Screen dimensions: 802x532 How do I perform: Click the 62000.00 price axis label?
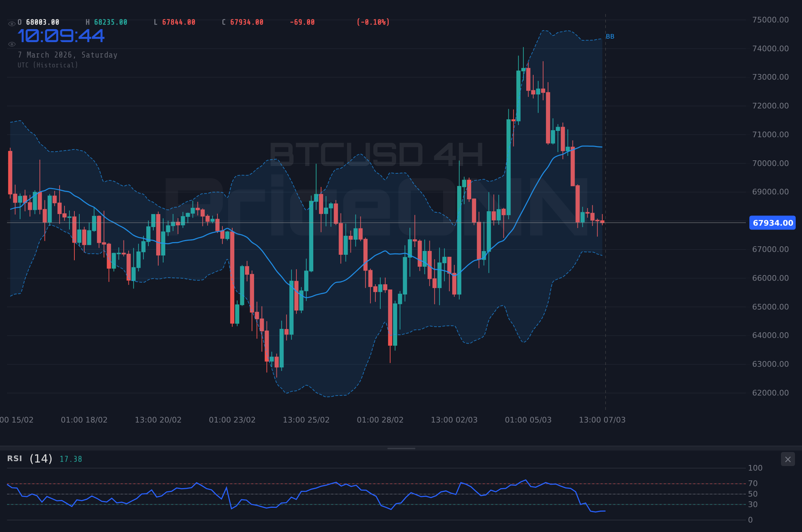[x=770, y=393]
